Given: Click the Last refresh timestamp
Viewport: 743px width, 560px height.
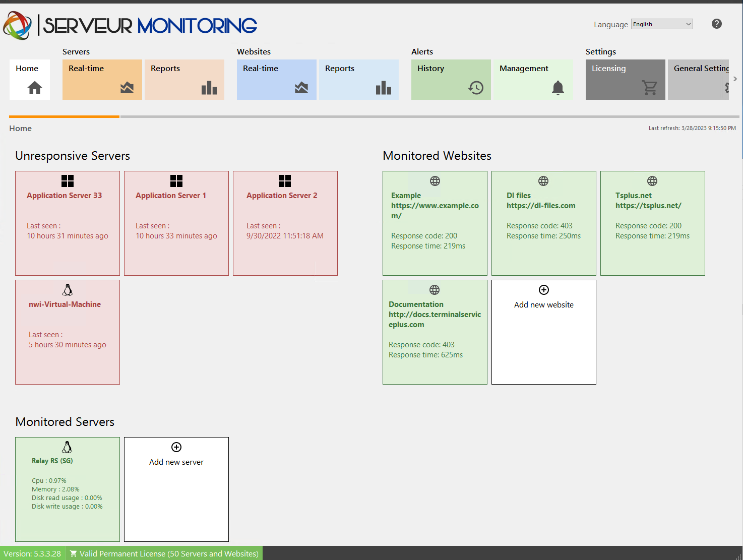Looking at the screenshot, I should [x=692, y=128].
